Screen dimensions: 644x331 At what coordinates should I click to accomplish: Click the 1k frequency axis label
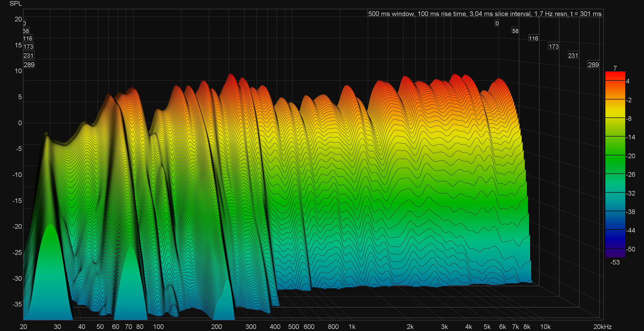[x=352, y=327]
